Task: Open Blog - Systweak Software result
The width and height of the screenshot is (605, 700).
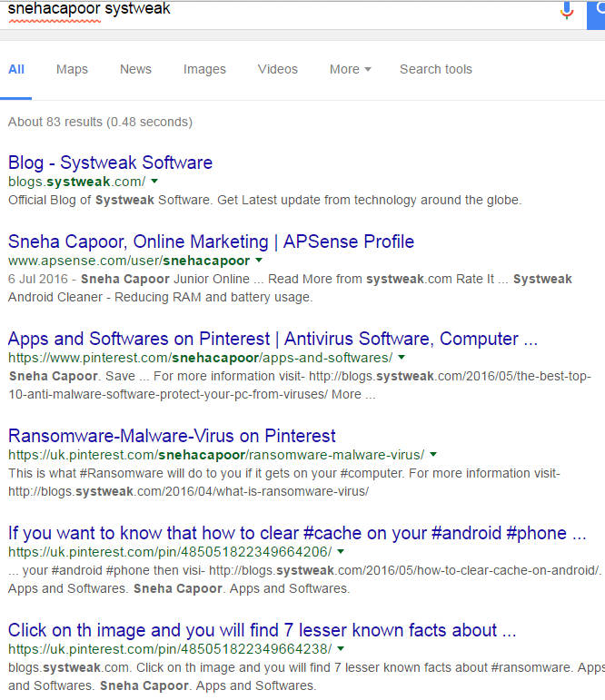Action: [110, 163]
